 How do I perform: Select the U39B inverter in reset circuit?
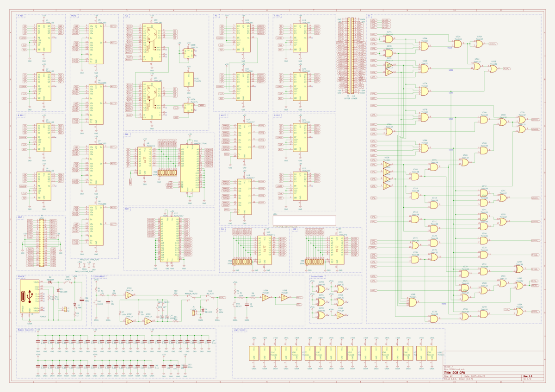pos(285,298)
